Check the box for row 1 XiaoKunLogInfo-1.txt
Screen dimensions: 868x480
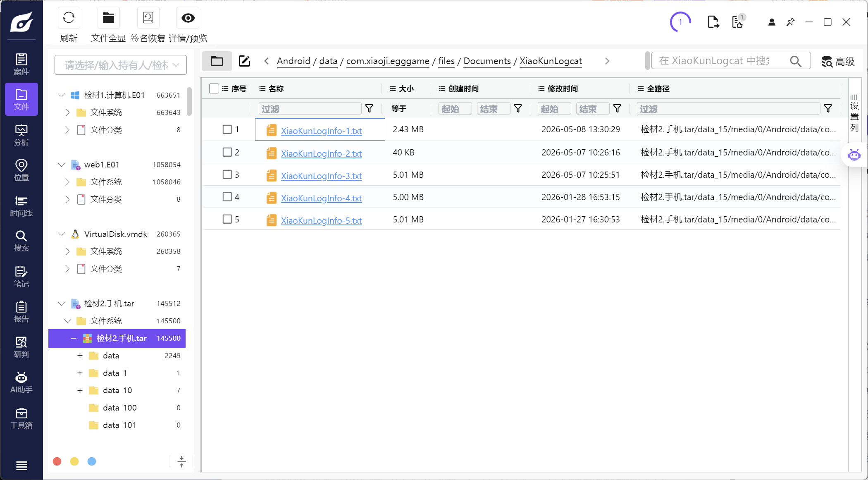[x=227, y=129]
